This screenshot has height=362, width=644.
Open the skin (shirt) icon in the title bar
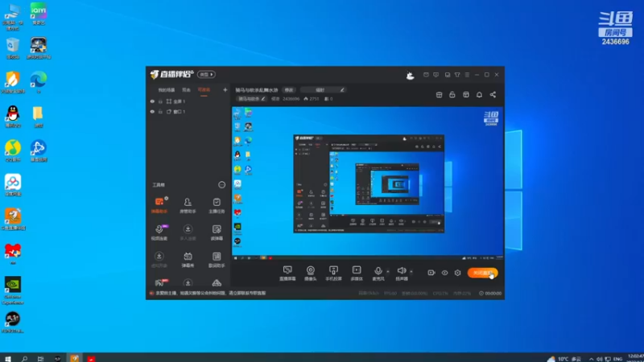(457, 75)
